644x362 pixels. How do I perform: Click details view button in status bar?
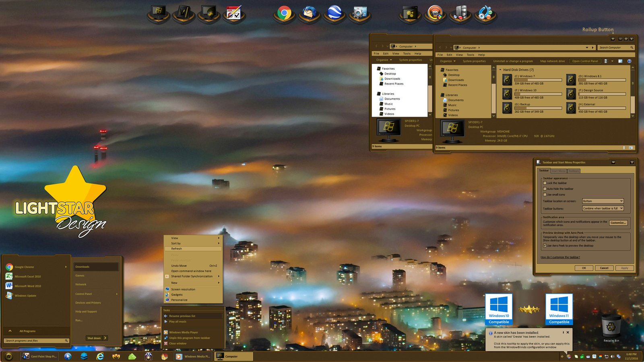tap(625, 148)
